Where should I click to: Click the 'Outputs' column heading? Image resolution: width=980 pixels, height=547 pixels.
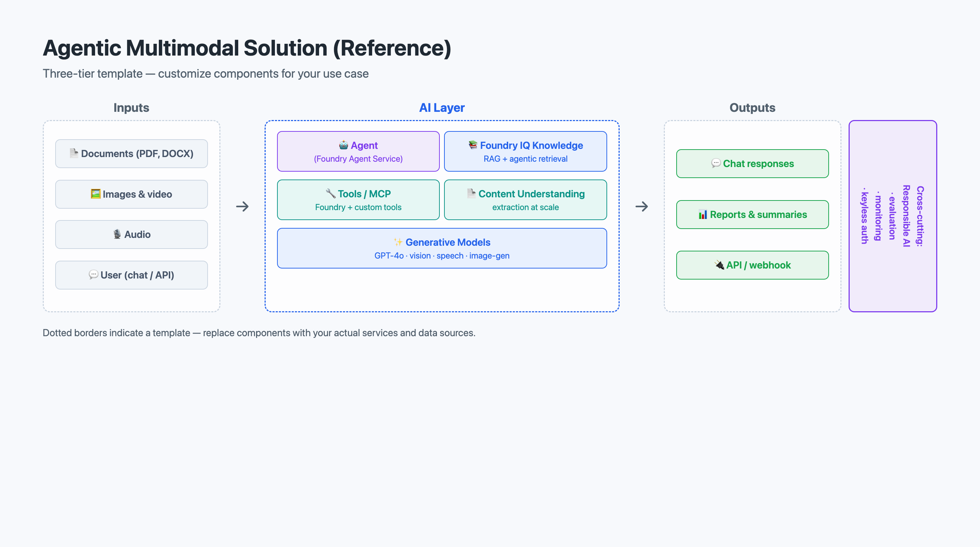coord(752,108)
